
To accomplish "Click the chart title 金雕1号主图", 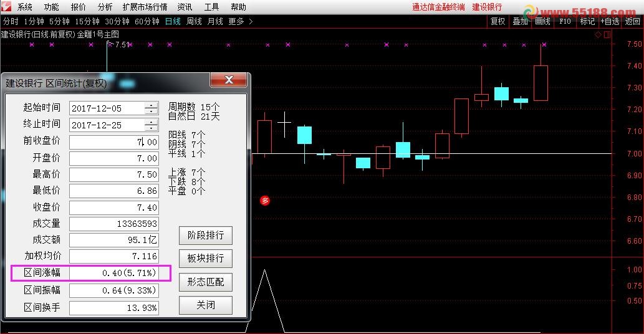I will (98, 34).
